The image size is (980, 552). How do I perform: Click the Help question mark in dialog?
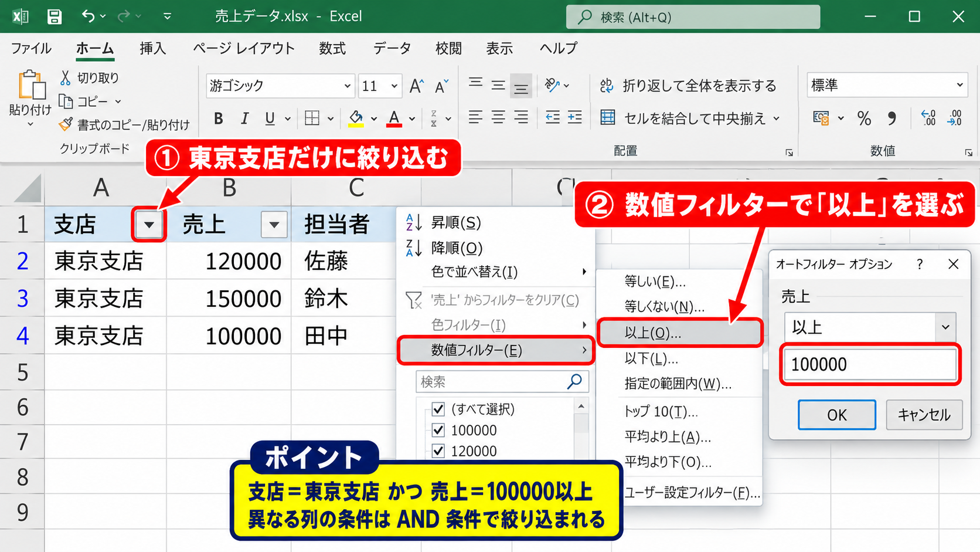919,264
